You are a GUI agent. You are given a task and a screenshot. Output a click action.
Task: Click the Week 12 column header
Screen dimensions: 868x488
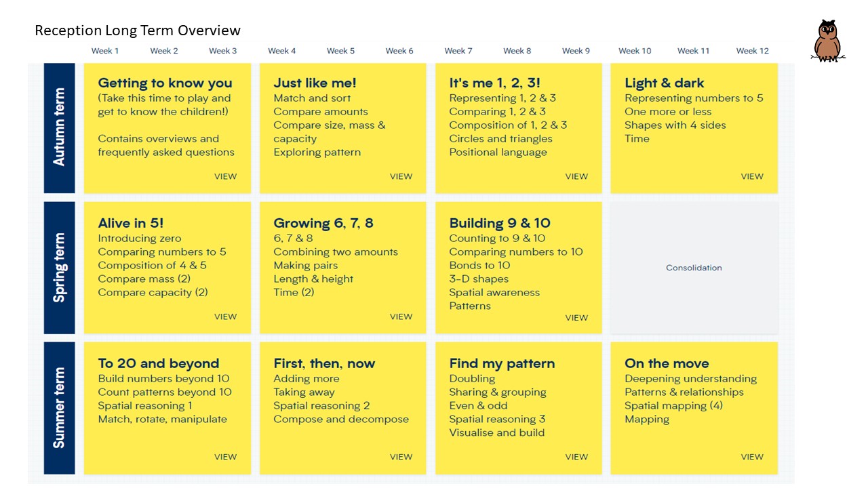click(753, 51)
